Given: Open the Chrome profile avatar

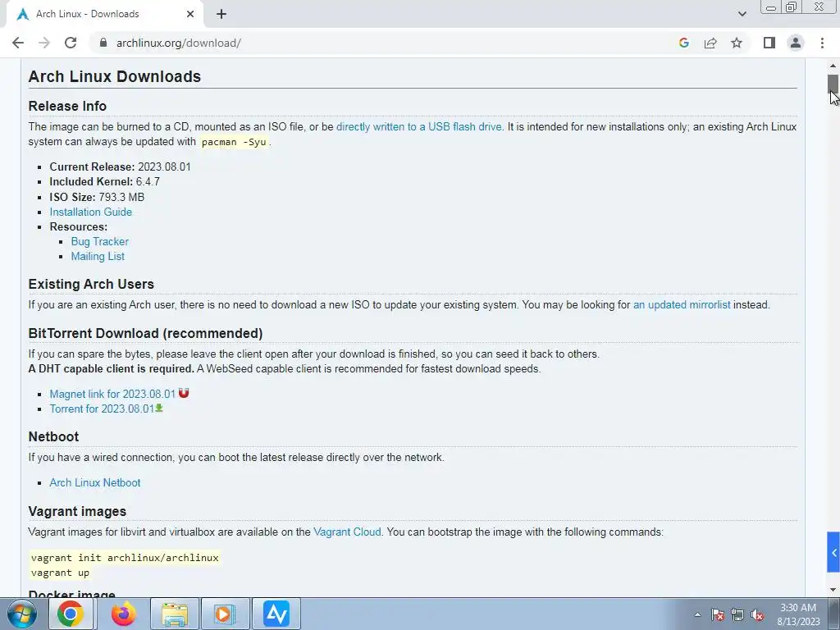Looking at the screenshot, I should coord(796,43).
